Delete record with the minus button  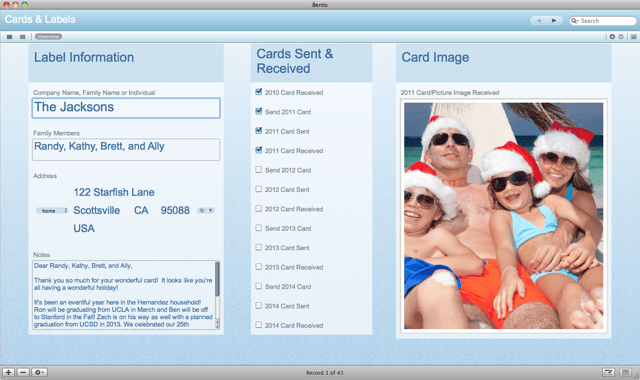point(23,372)
